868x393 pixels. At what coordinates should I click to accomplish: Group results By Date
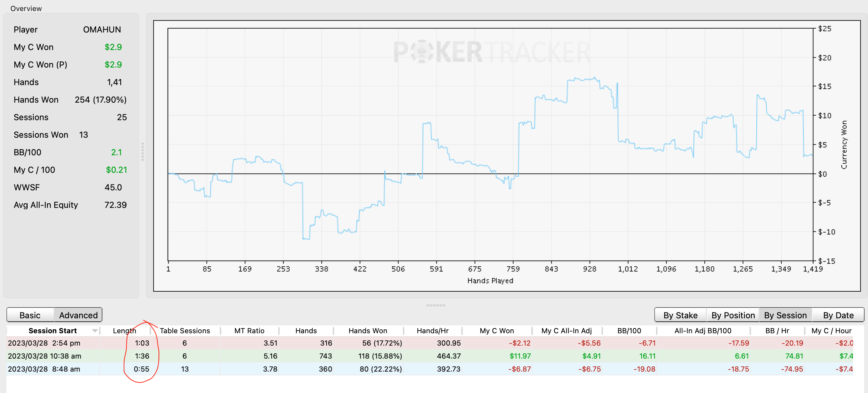(838, 315)
